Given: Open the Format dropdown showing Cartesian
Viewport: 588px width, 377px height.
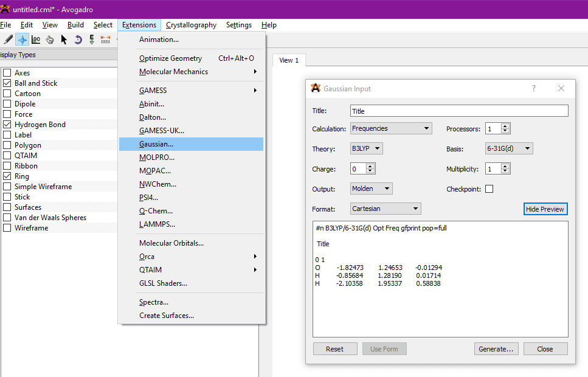Looking at the screenshot, I should pyautogui.click(x=386, y=209).
